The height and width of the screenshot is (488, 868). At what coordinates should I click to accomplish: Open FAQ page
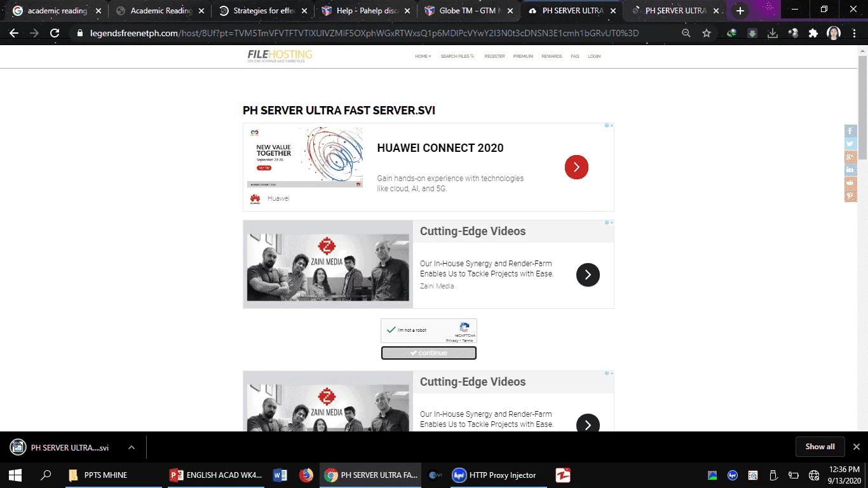pyautogui.click(x=574, y=57)
